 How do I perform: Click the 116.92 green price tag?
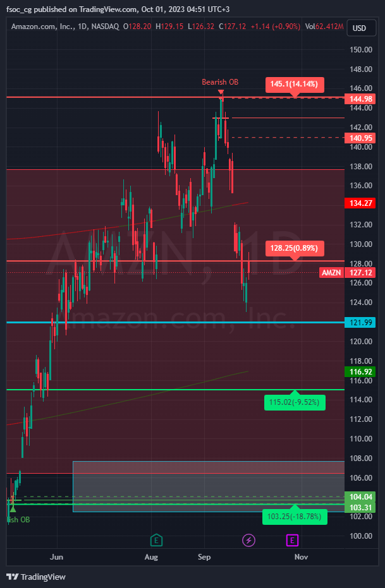coord(360,371)
